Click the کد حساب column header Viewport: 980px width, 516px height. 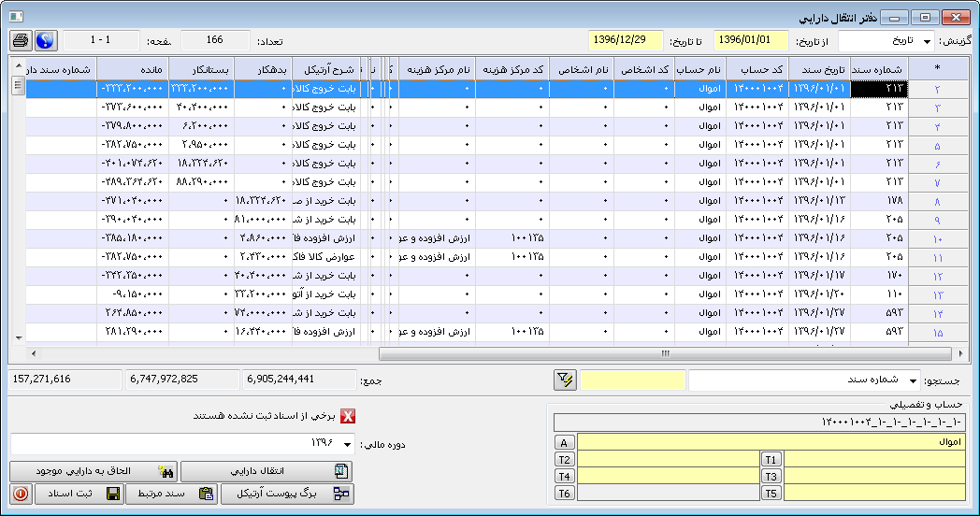(x=757, y=69)
